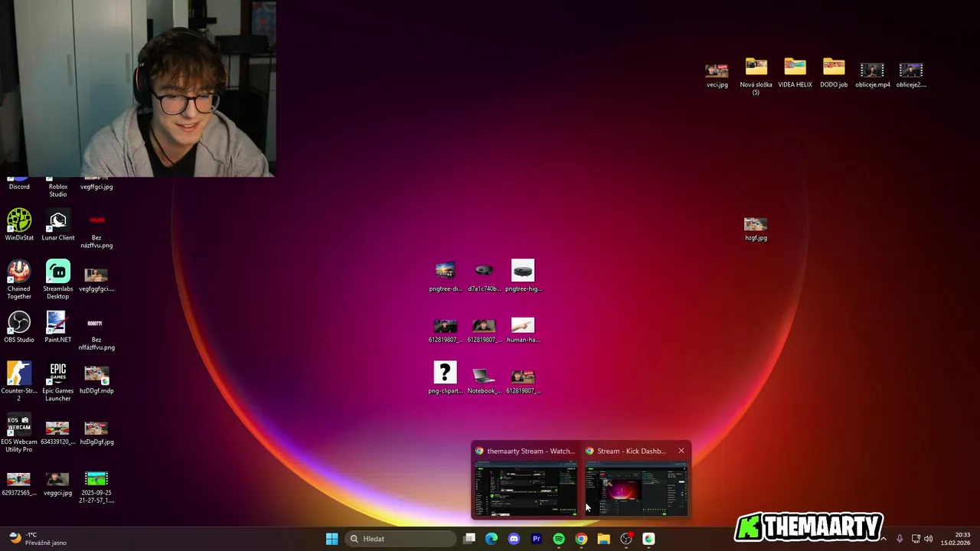Select the 2025-09-25 21-27-57 video file
Image resolution: width=980 pixels, height=551 pixels.
(x=96, y=487)
